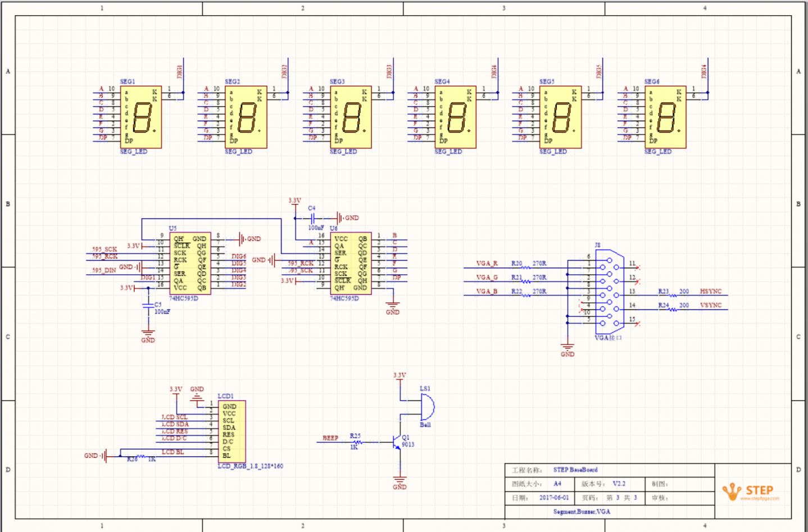Click the orange STEP logo in title block

pyautogui.click(x=751, y=492)
